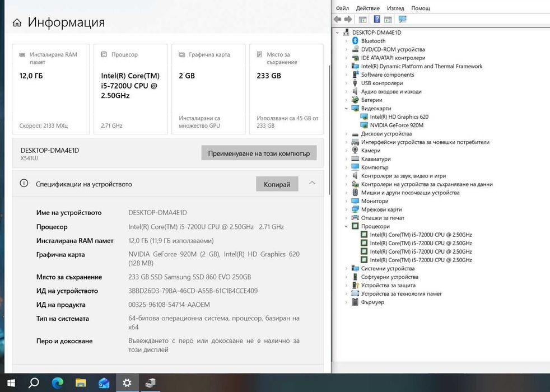550x392 pixels.
Task: Select the Мишки и други посочващи устройства icon
Action: click(x=355, y=193)
